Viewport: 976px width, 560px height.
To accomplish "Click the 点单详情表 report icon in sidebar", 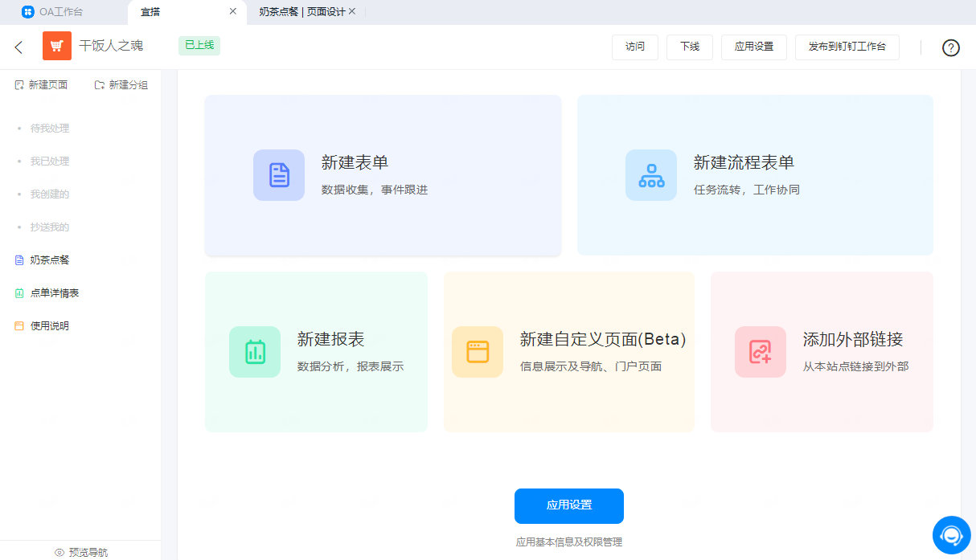I will click(18, 292).
